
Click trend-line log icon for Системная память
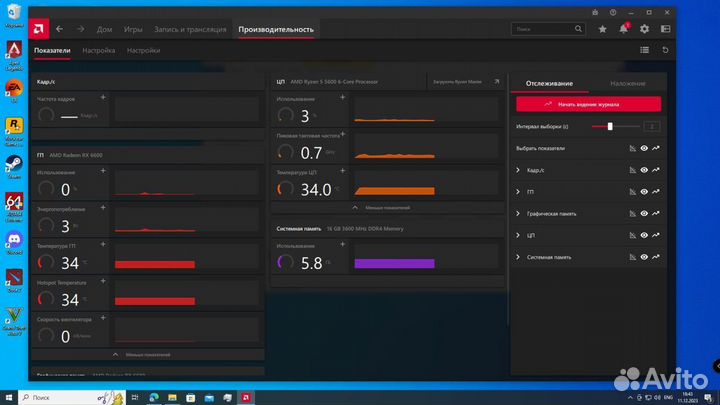656,257
